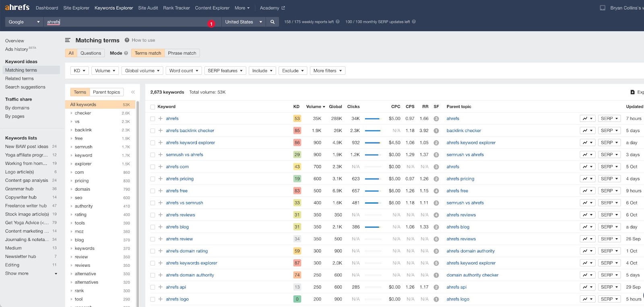Check the semrush vs ahrefs checkbox
Screen dimensions: 644x307
click(x=153, y=155)
